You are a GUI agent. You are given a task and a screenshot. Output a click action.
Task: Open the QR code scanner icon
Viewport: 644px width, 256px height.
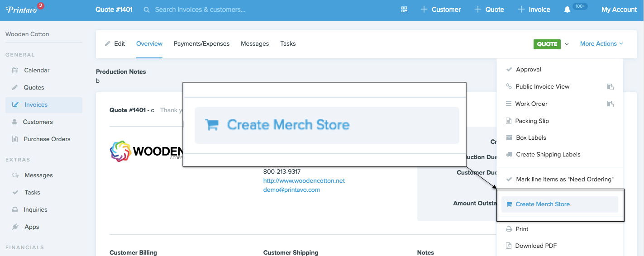point(404,9)
